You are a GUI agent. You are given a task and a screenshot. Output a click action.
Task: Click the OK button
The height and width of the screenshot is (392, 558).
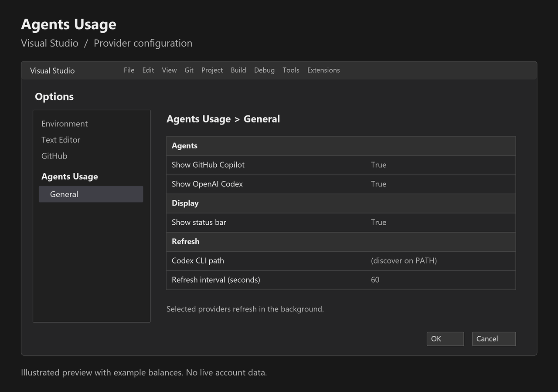point(445,339)
